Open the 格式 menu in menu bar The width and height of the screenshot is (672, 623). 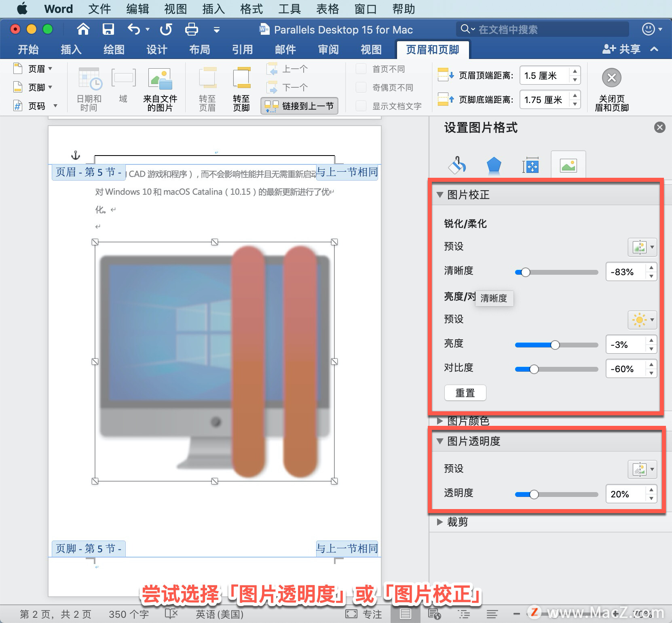251,8
